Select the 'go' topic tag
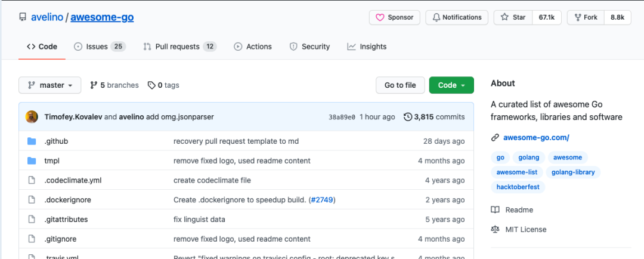This screenshot has width=644, height=259. (500, 158)
